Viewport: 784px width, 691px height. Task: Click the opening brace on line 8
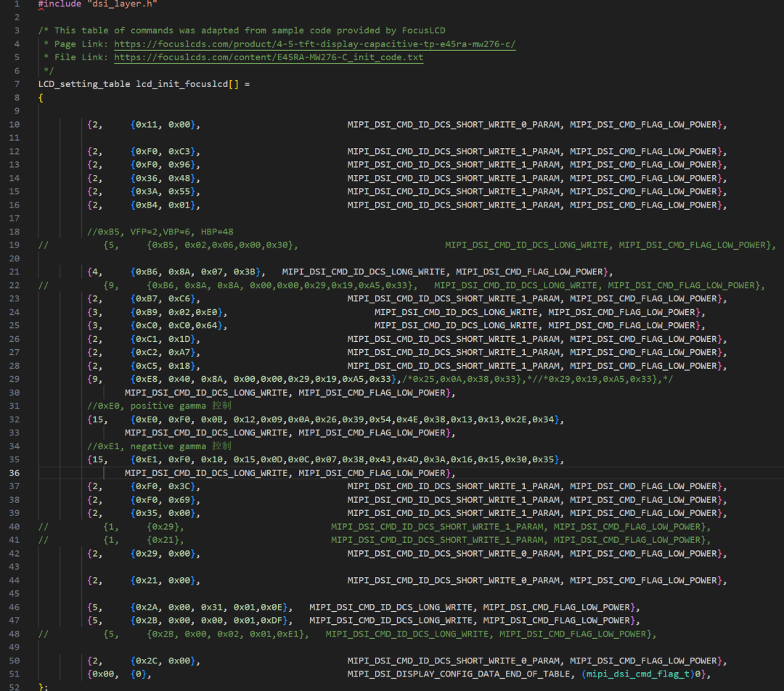[41, 97]
